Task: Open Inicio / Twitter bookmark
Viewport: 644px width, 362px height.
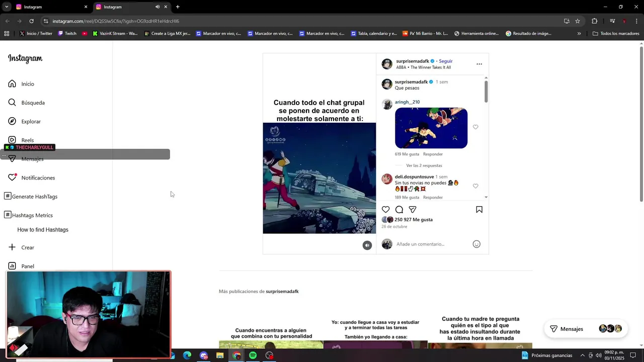Action: [36, 34]
